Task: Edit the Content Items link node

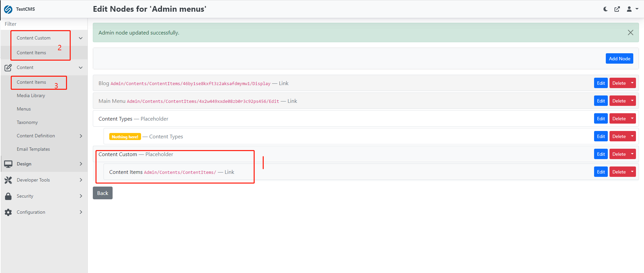Action: pos(601,172)
